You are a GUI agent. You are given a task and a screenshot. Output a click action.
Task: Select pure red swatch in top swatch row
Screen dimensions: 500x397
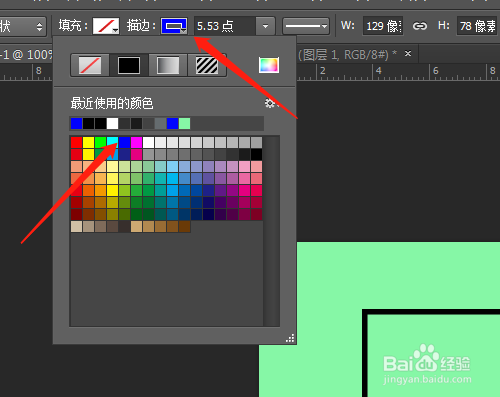76,143
